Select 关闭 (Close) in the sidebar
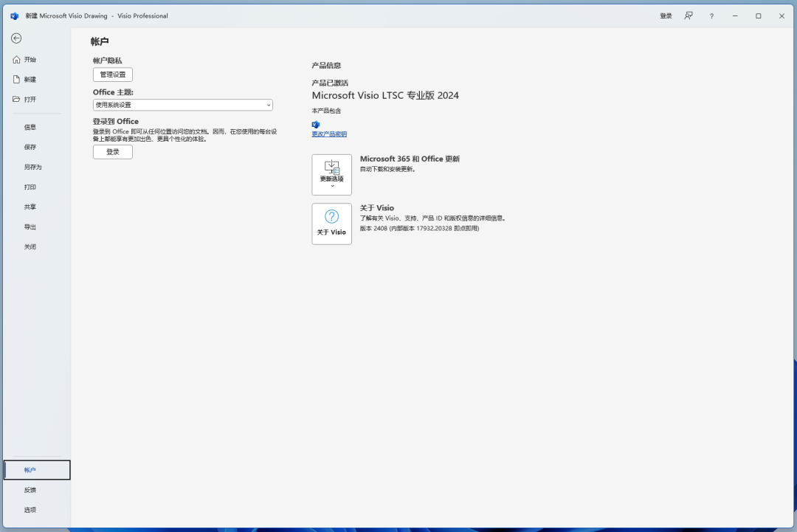This screenshot has width=797, height=532. (x=37, y=246)
